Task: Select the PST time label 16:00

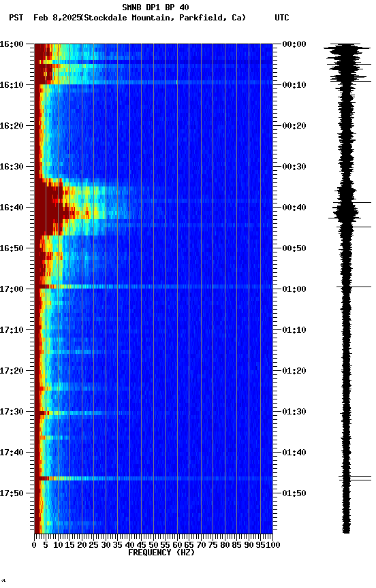Action: pos(12,44)
